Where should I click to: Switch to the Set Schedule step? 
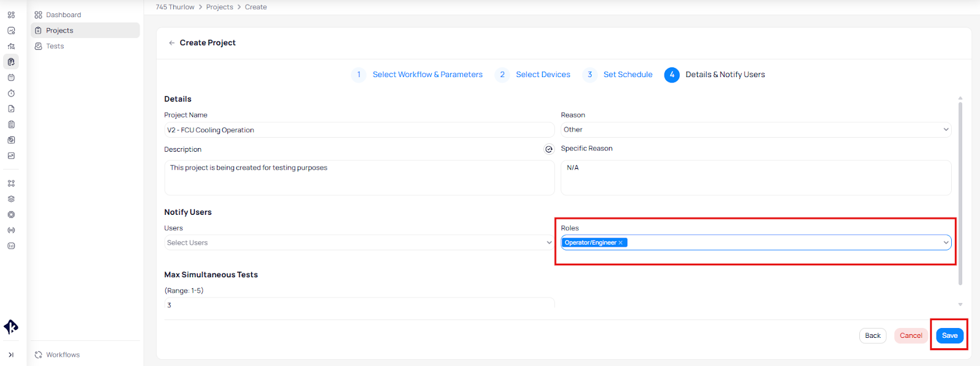tap(627, 75)
